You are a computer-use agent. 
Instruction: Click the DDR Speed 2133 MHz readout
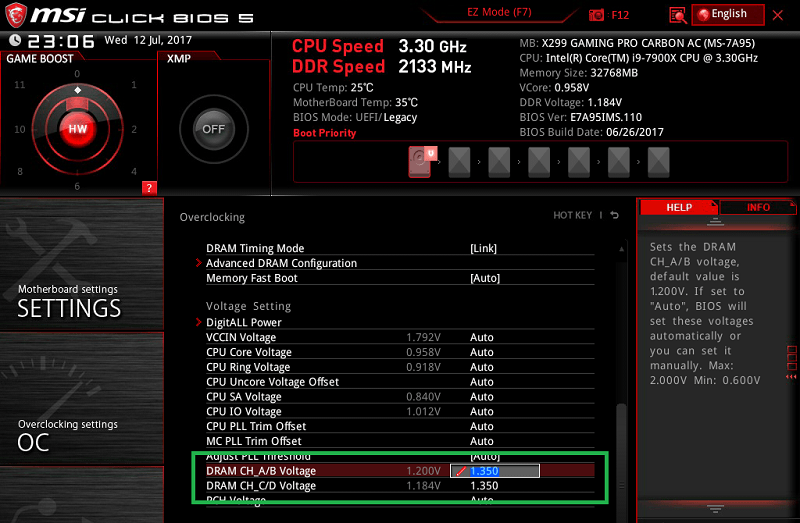pos(381,66)
